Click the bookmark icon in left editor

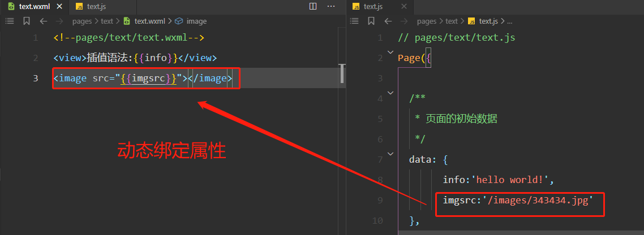(27, 21)
